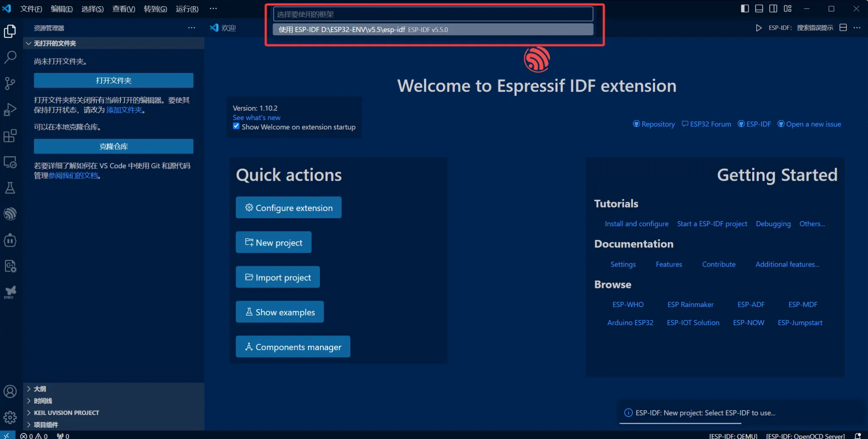Click the 克隆仓库 button
This screenshot has height=439, width=868.
coord(114,146)
